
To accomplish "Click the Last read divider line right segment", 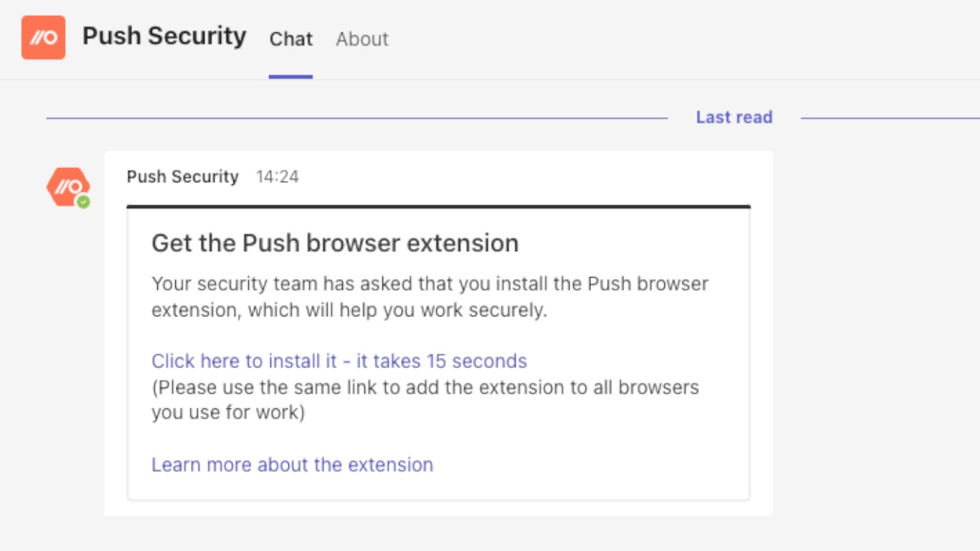I will point(890,118).
